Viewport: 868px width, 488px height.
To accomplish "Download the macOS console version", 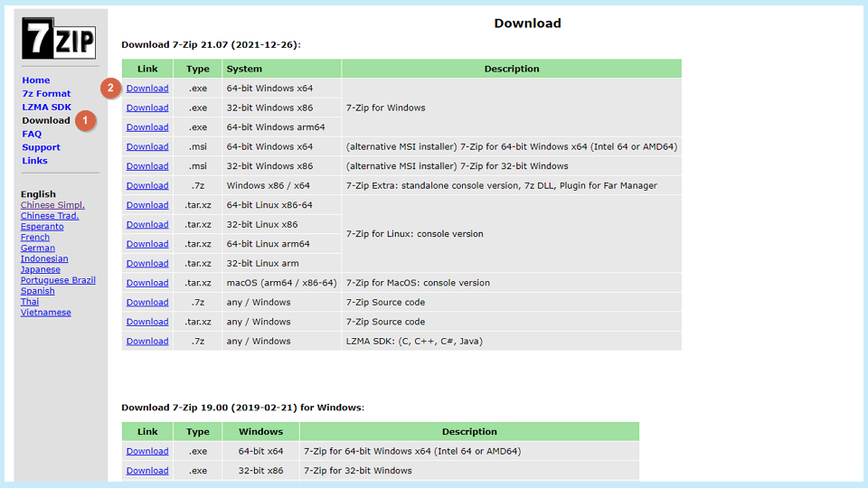I will pos(147,283).
